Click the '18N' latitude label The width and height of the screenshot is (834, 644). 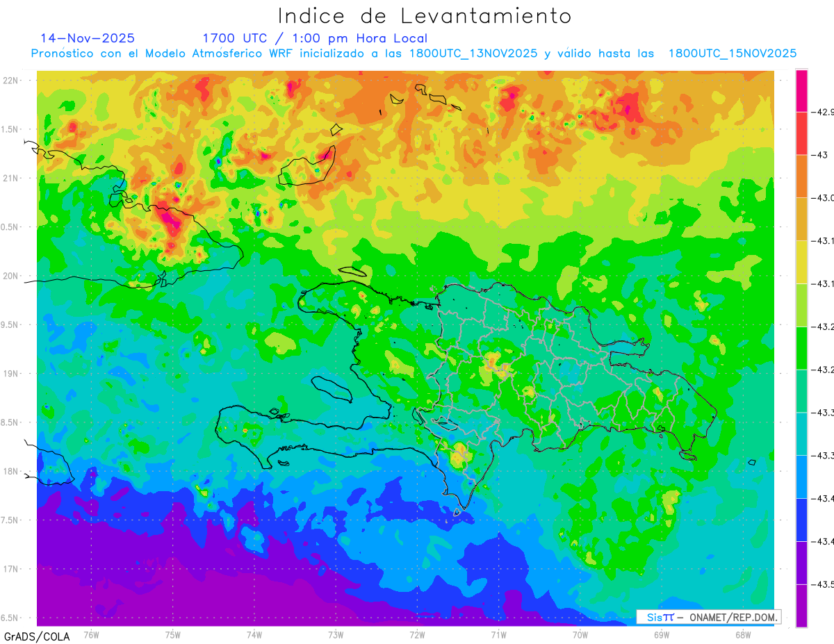(x=12, y=471)
